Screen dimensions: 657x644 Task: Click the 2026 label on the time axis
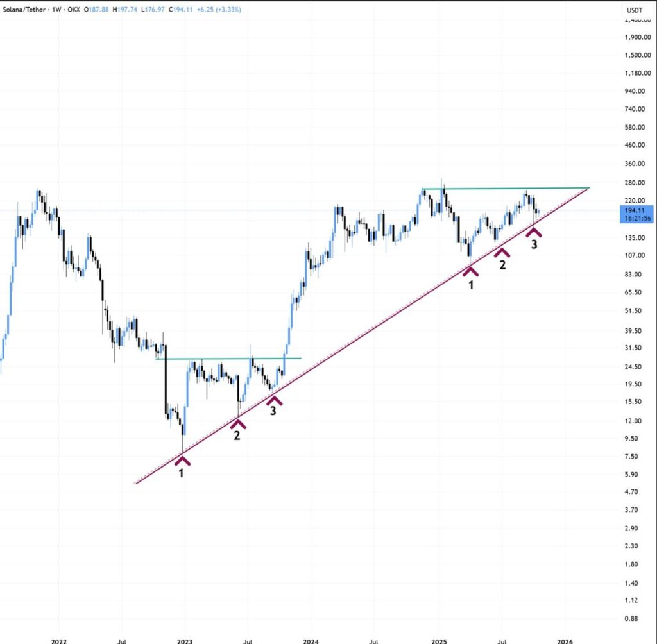565,641
